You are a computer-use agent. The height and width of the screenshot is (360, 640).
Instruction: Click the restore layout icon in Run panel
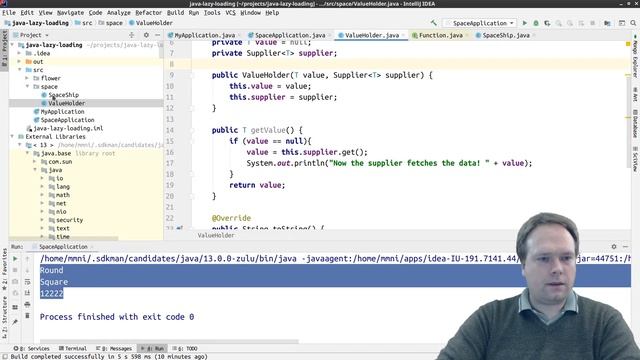tap(15, 307)
